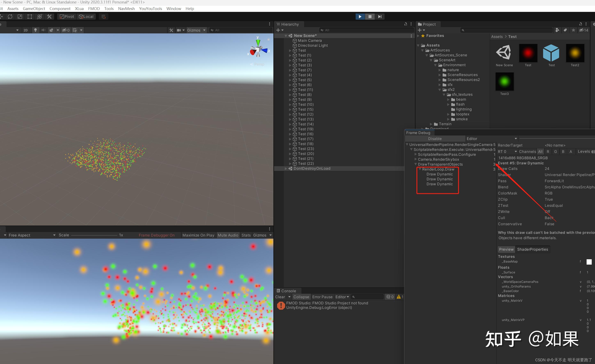This screenshot has width=595, height=364.
Task: Click the Disable button in Frame Debug
Action: pos(435,139)
